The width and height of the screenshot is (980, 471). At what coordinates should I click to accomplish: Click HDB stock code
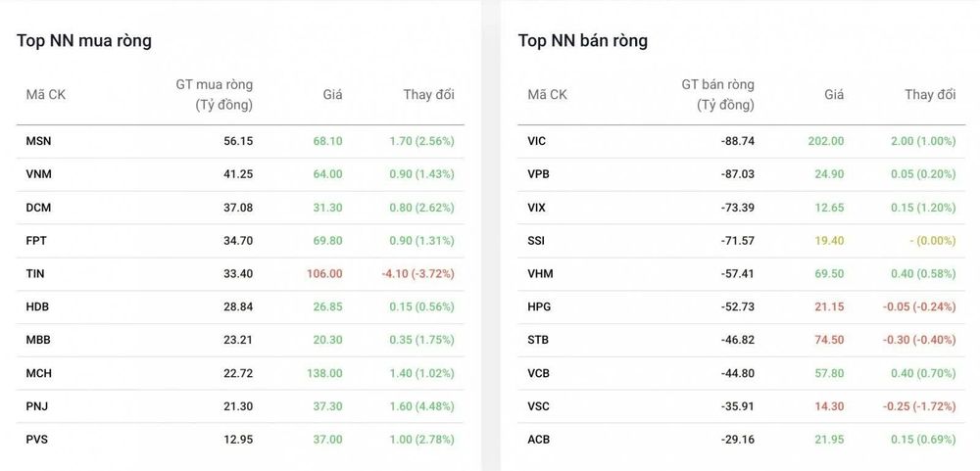pyautogui.click(x=37, y=306)
